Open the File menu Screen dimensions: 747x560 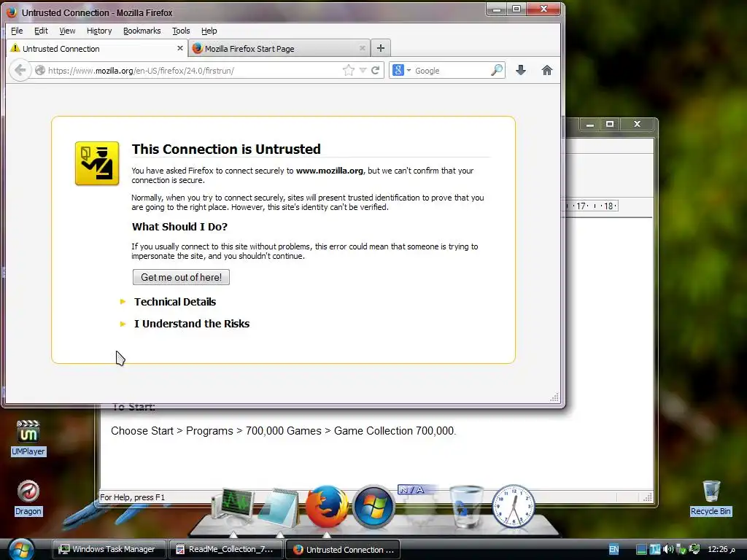(17, 31)
